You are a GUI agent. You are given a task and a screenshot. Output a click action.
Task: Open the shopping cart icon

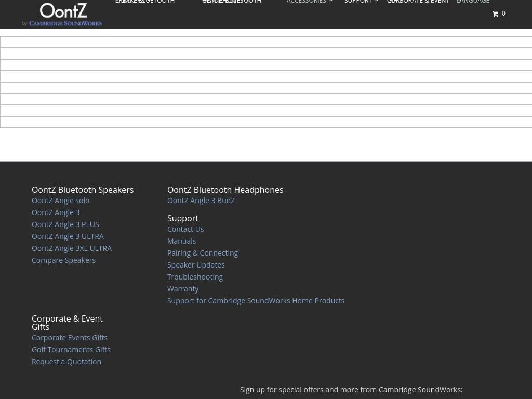point(495,14)
